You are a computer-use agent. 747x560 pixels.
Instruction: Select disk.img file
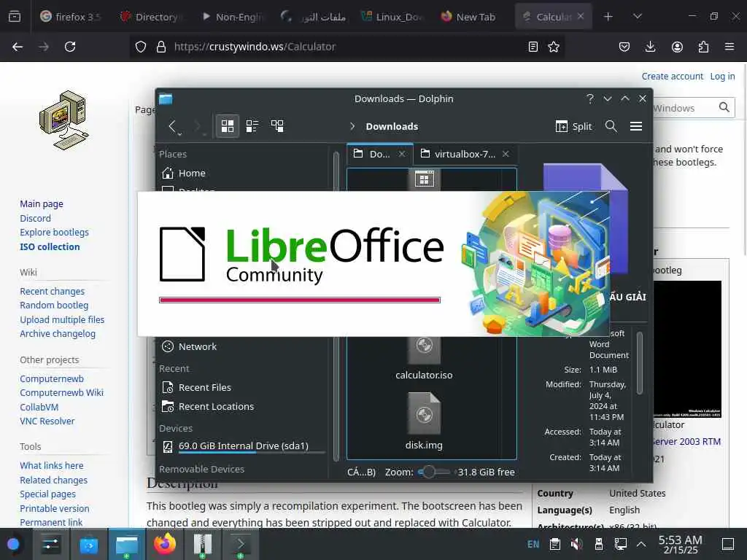point(424,421)
